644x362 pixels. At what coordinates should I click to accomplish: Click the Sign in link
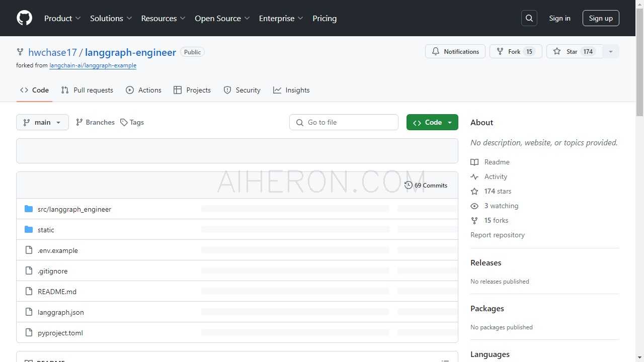pos(559,18)
